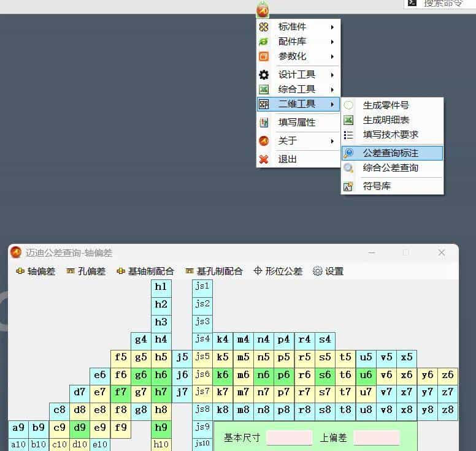476x451 pixels.
Task: Click the 关于 red logo icon
Action: tap(264, 141)
